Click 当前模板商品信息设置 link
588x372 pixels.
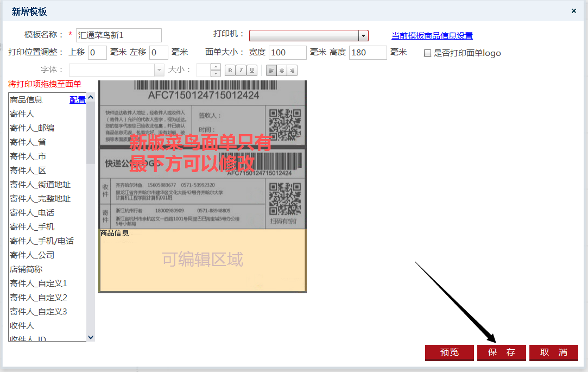[432, 36]
